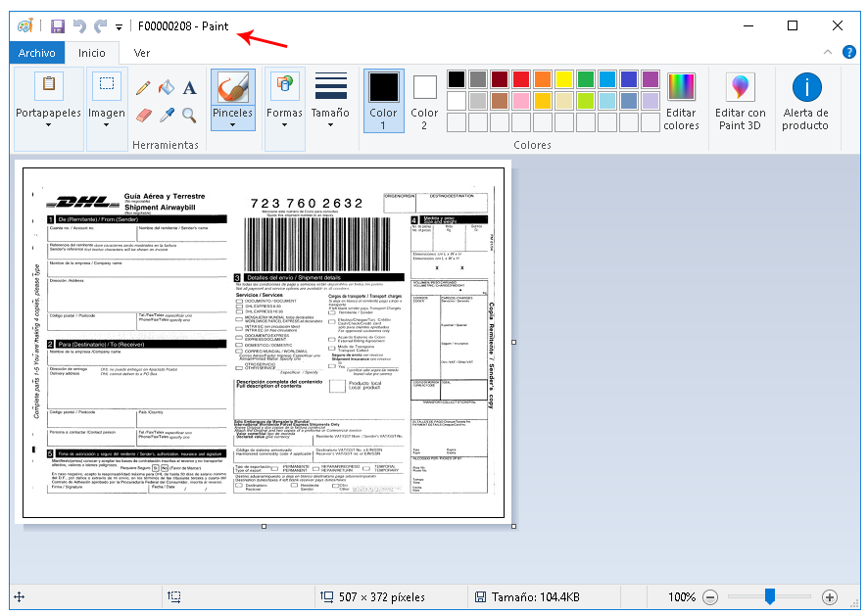Click the Imagen selection icon
The width and height of the screenshot is (868, 615).
click(106, 84)
